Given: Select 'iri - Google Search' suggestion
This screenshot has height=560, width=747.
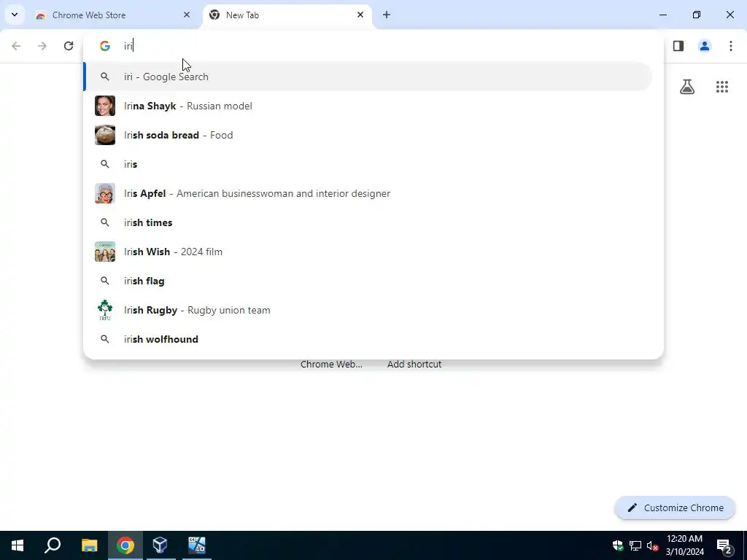Looking at the screenshot, I should pos(368,77).
